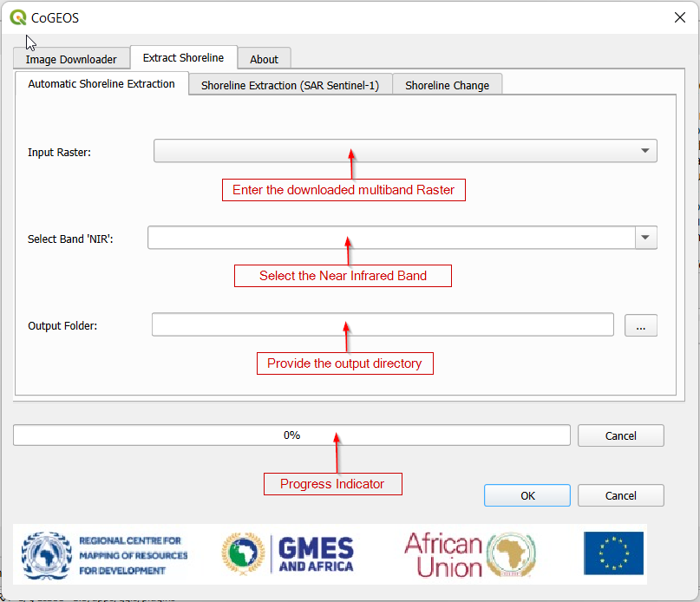Switch to the Image Downloader tab

[x=71, y=59]
